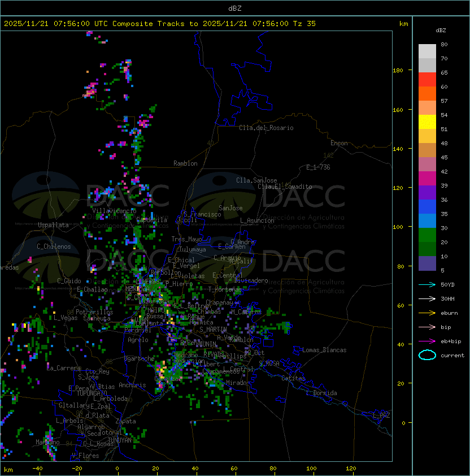Click the 'dBZ' title at the top center
Viewport: 470px width, 476px height.
[x=235, y=8]
